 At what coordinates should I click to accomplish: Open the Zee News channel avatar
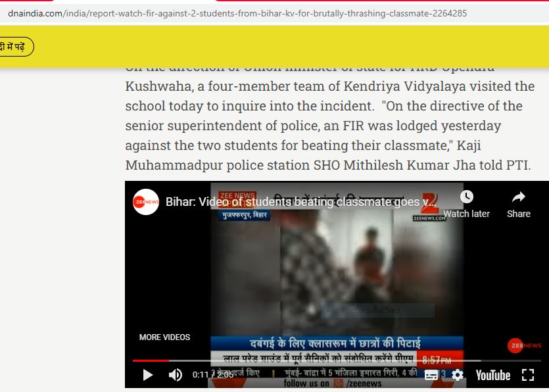(x=146, y=202)
